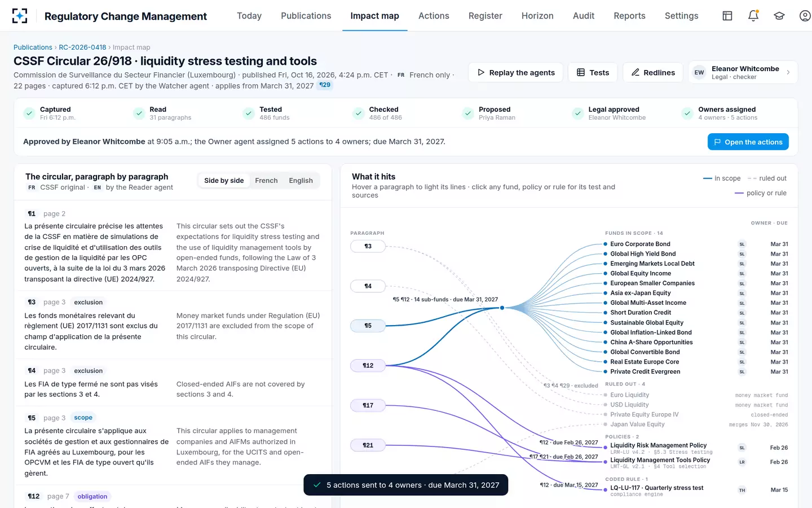Open the learning cap icon
The image size is (812, 508).
click(x=779, y=16)
